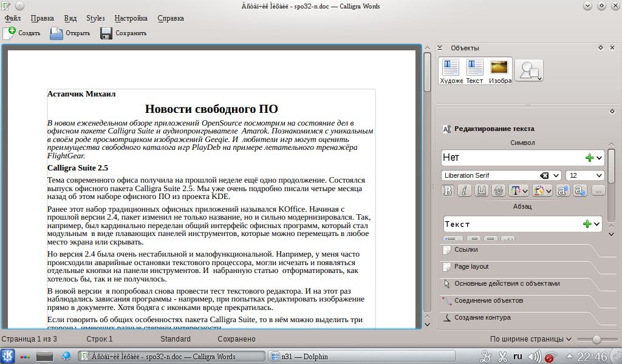The width and height of the screenshot is (622, 364).
Task: Launch the globe web browser icon in taskbar
Action: (66, 357)
